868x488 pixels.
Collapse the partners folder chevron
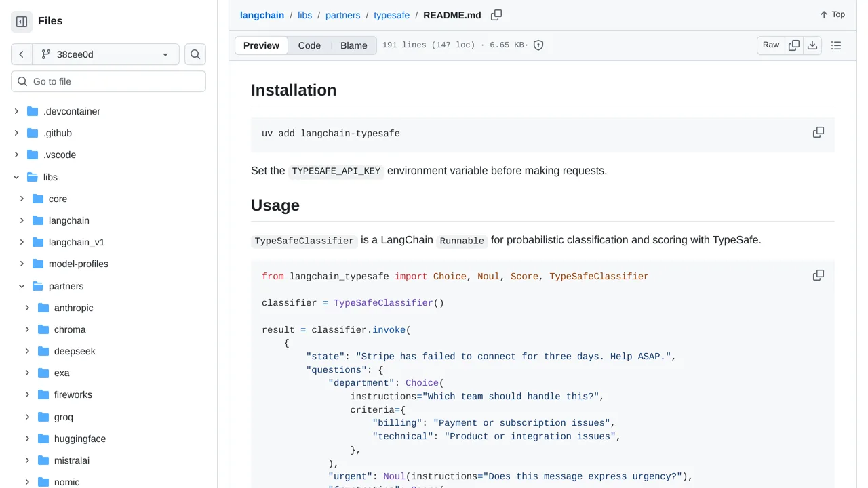22,286
